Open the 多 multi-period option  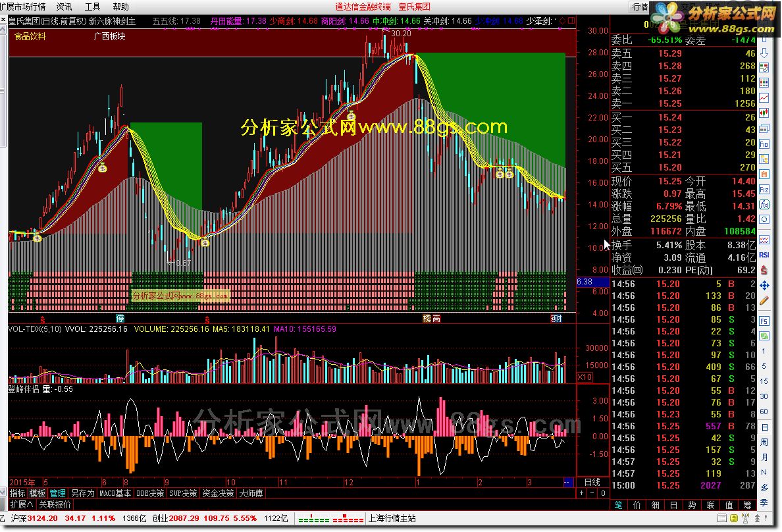point(764,488)
